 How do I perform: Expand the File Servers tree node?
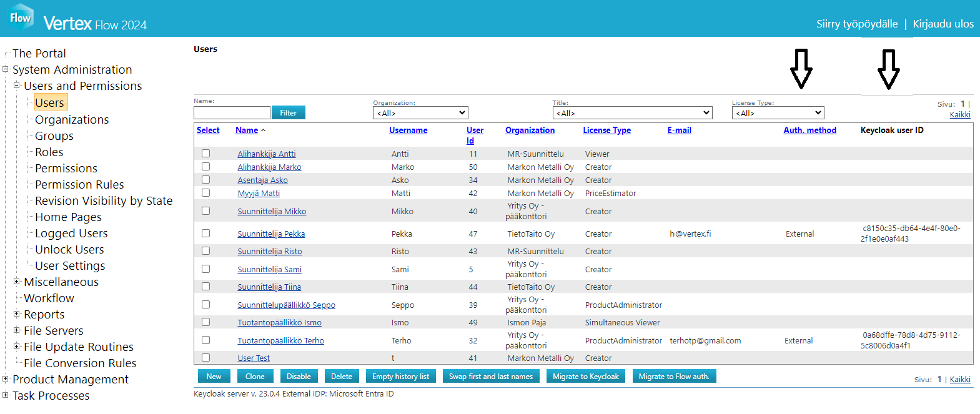coord(17,330)
